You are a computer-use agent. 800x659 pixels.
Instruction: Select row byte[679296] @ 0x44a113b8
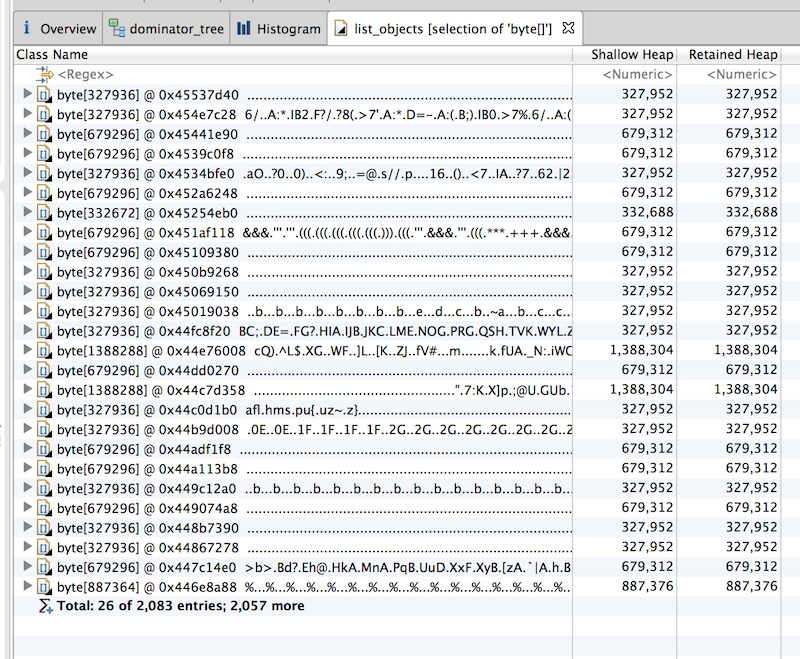tap(397, 469)
